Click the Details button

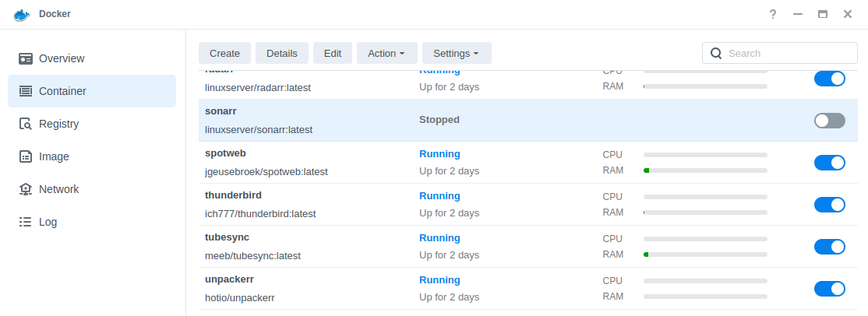281,53
